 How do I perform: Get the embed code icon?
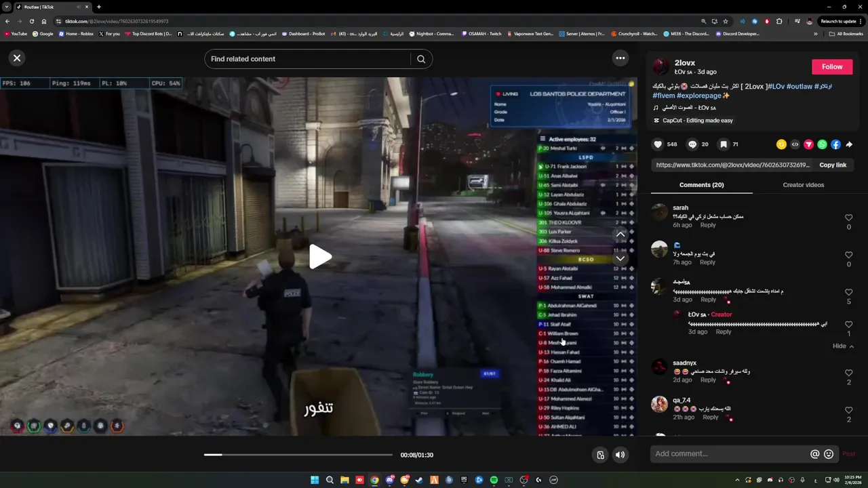(x=795, y=144)
